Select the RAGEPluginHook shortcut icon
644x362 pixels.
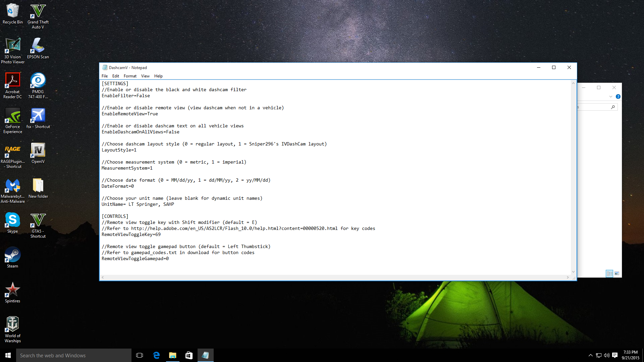pyautogui.click(x=12, y=151)
